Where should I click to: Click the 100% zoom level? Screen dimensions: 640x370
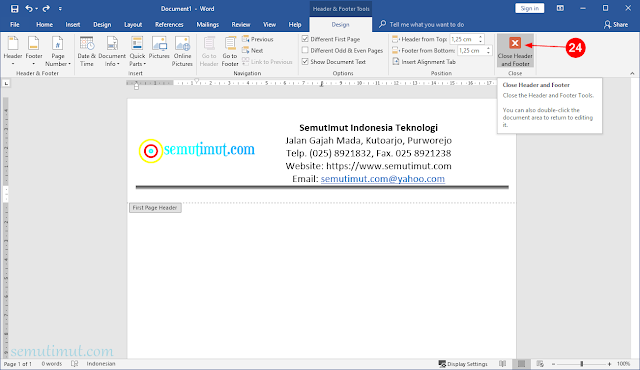pyautogui.click(x=623, y=364)
